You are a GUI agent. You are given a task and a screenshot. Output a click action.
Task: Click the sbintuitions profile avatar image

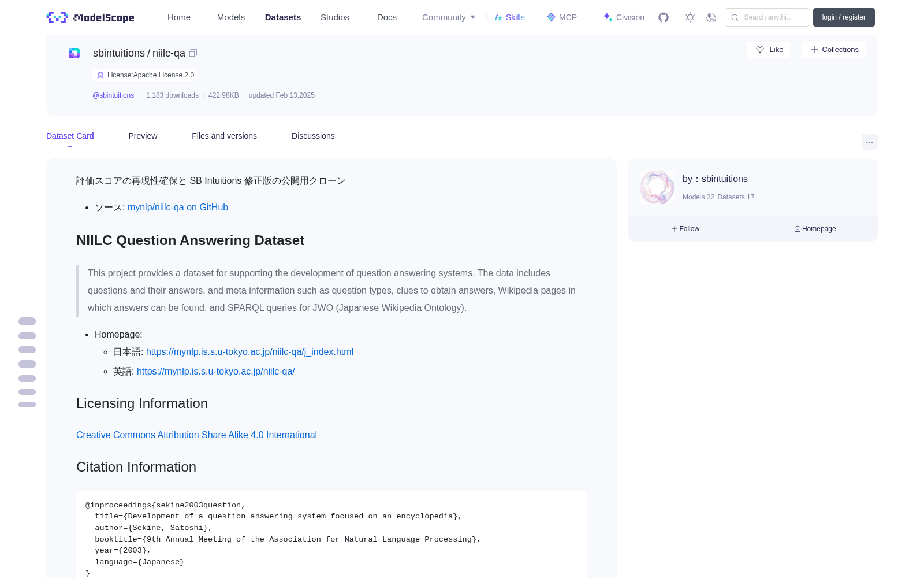point(657,187)
